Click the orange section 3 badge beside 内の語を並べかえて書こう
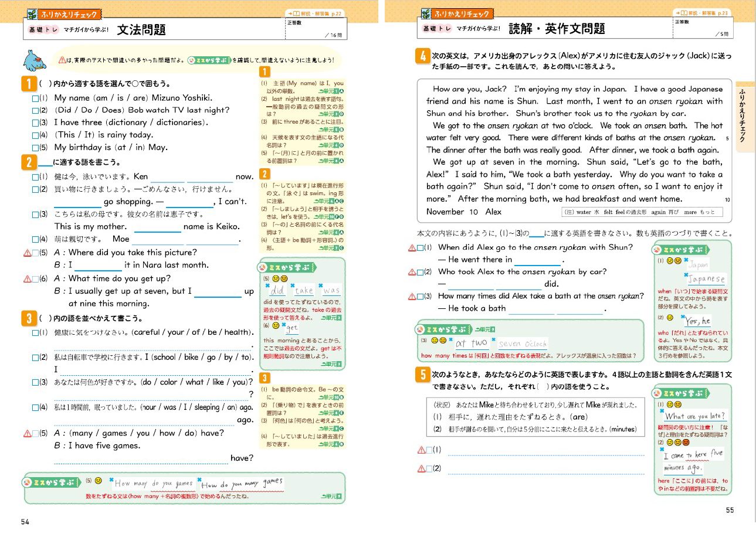 [x=29, y=319]
